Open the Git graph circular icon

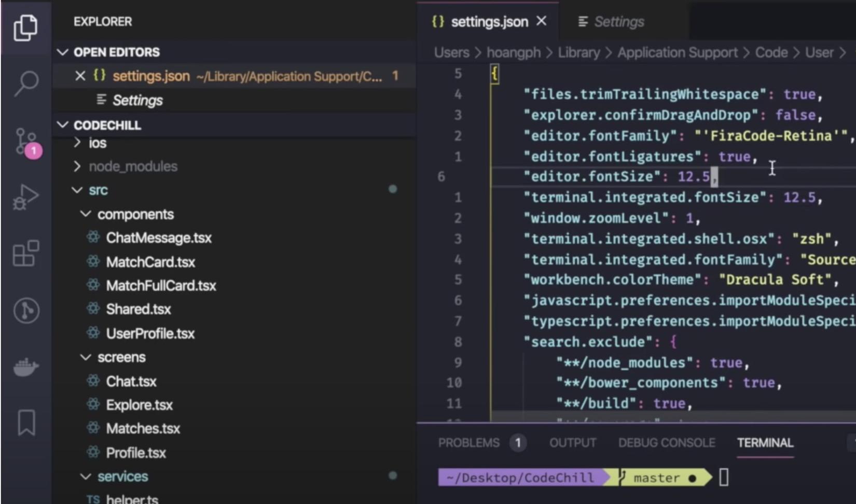(26, 311)
